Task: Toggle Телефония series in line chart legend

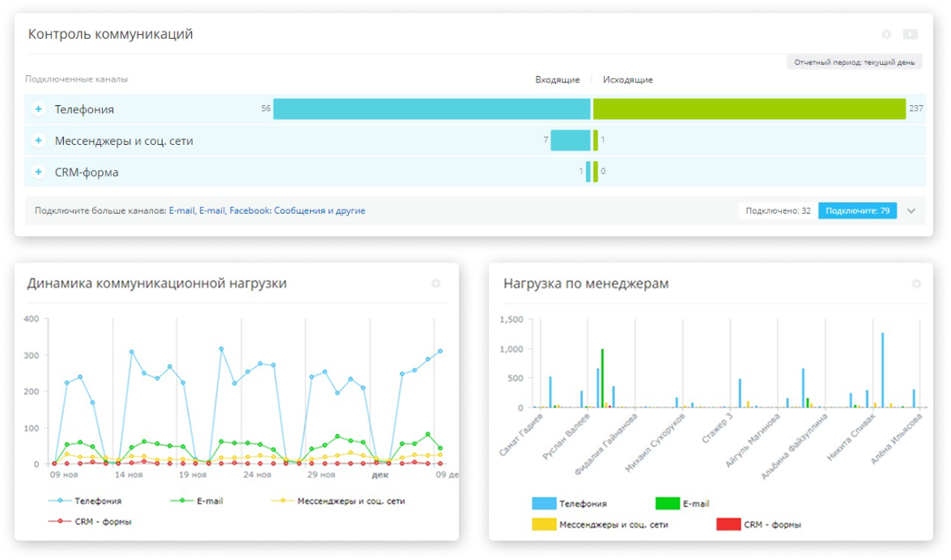Action: (x=85, y=501)
